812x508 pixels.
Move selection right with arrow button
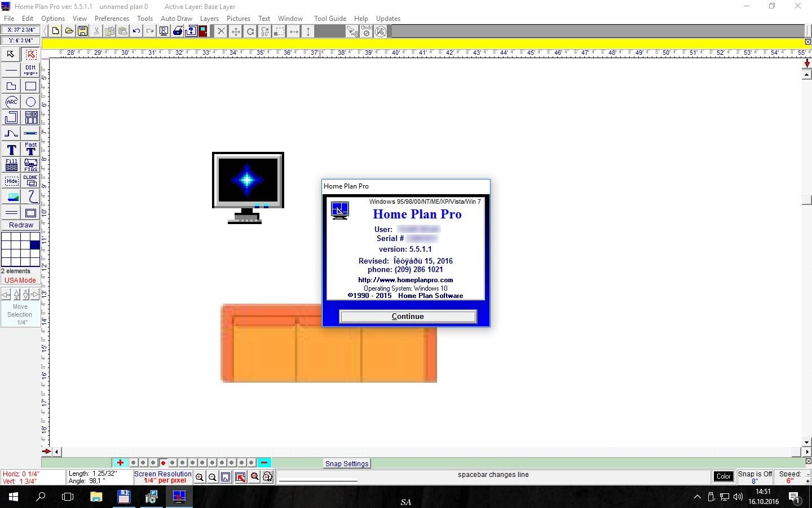tap(35, 295)
